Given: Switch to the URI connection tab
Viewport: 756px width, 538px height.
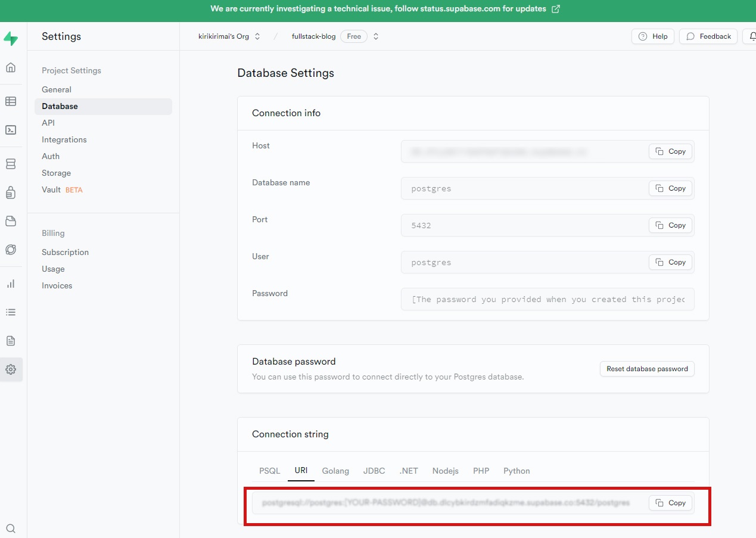Looking at the screenshot, I should [301, 471].
